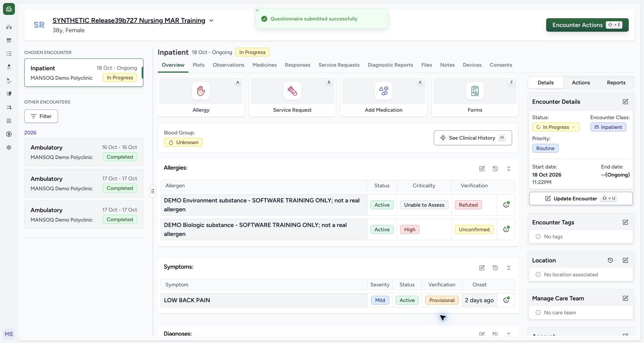Image resolution: width=644 pixels, height=343 pixels.
Task: Edit the Symptoms section via pencil icon
Action: click(x=482, y=268)
